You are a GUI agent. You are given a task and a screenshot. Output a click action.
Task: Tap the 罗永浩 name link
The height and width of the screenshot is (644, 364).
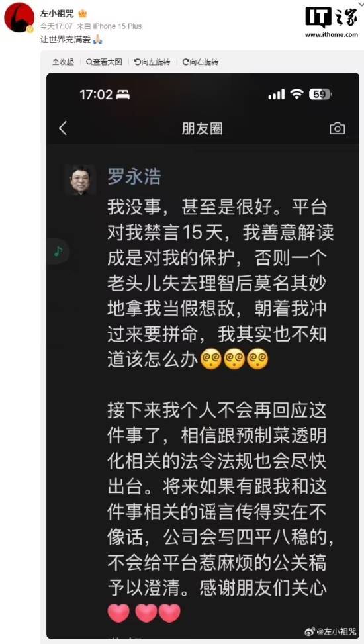[134, 177]
